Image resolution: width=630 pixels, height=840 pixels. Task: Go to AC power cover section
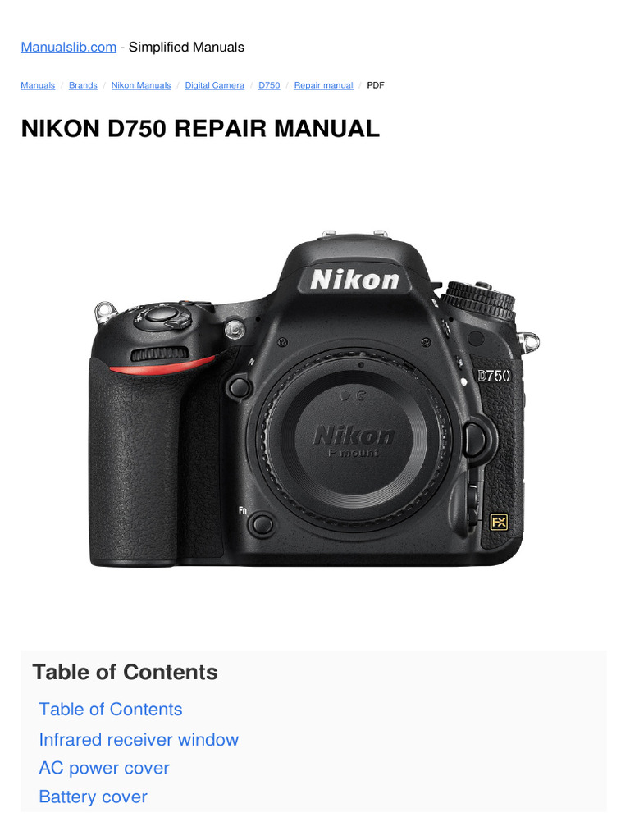104,768
